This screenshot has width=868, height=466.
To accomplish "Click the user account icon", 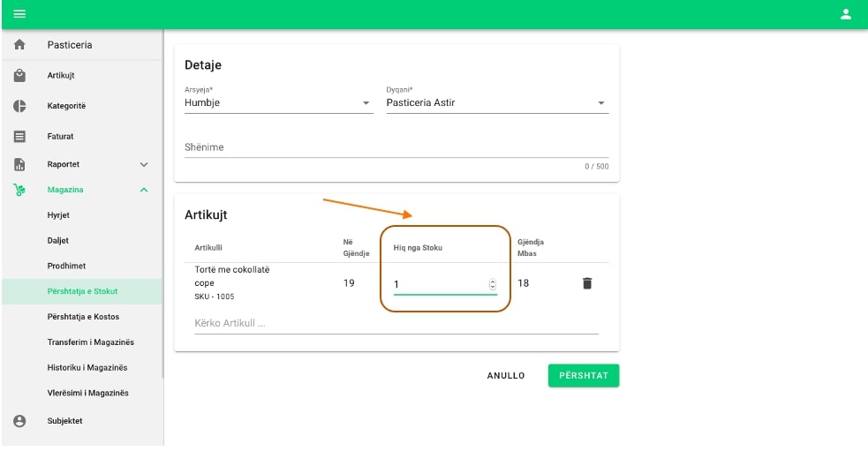I will 845,14.
